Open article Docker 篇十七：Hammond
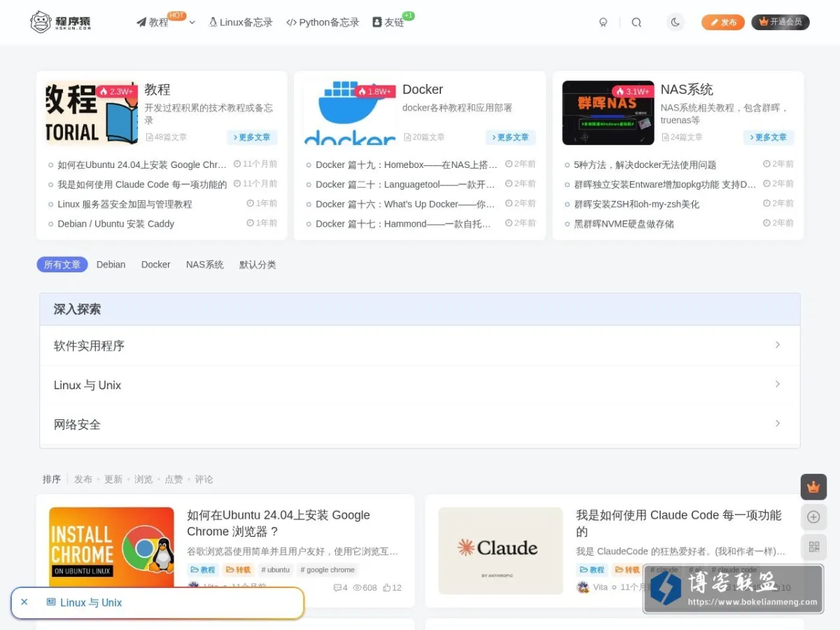 403,224
